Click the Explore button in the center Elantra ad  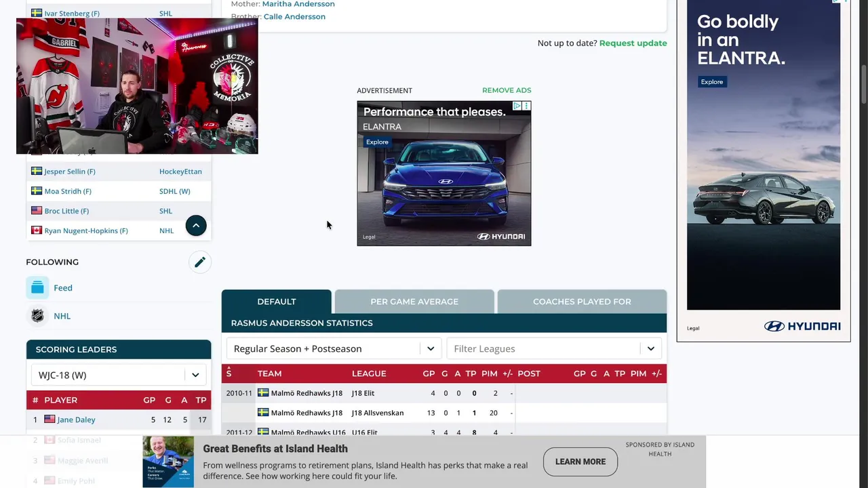tap(377, 142)
